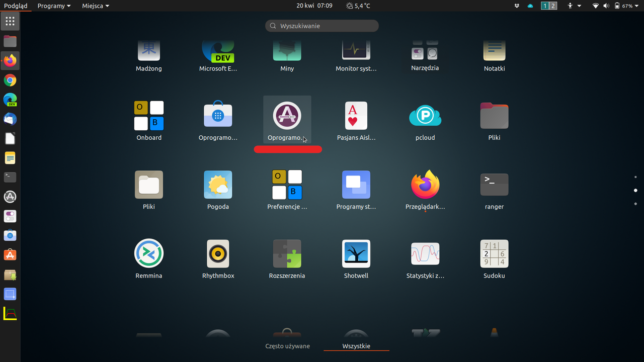Click the Wi-Fi status icon

596,6
